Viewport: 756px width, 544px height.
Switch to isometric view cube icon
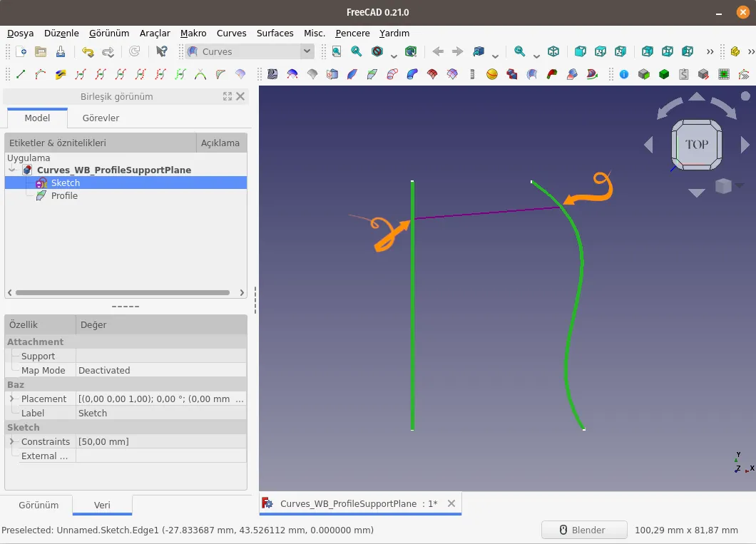(553, 51)
